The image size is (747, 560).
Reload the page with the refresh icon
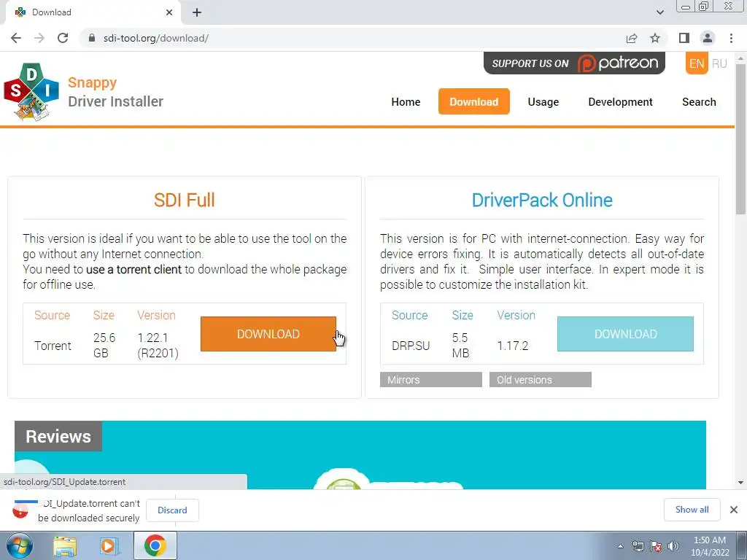pyautogui.click(x=63, y=38)
